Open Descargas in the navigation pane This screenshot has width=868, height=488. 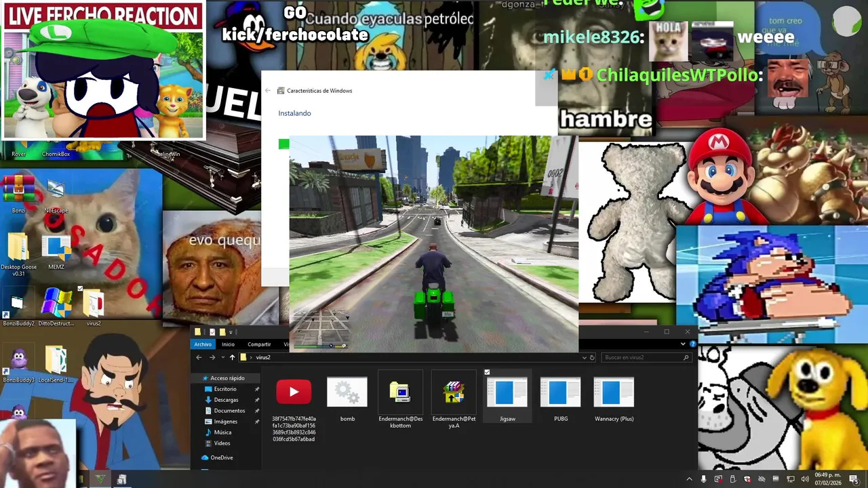(x=226, y=400)
